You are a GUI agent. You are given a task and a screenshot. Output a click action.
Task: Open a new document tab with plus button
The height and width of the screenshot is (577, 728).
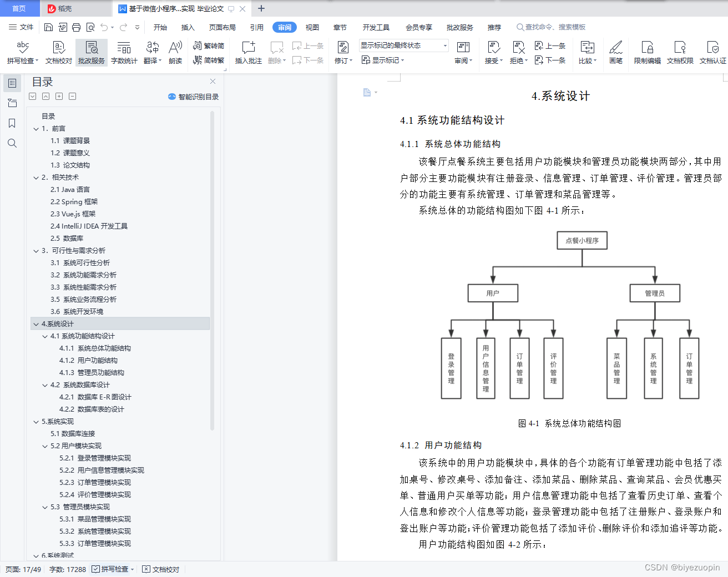(x=261, y=8)
